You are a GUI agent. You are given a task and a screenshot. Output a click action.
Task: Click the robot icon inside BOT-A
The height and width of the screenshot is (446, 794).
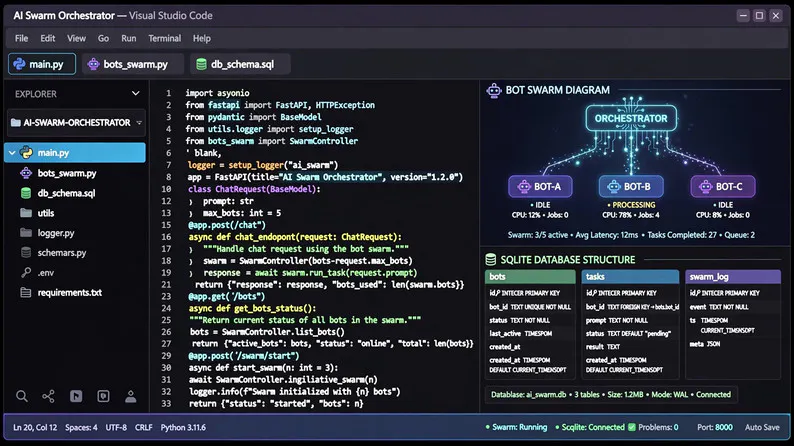(524, 187)
